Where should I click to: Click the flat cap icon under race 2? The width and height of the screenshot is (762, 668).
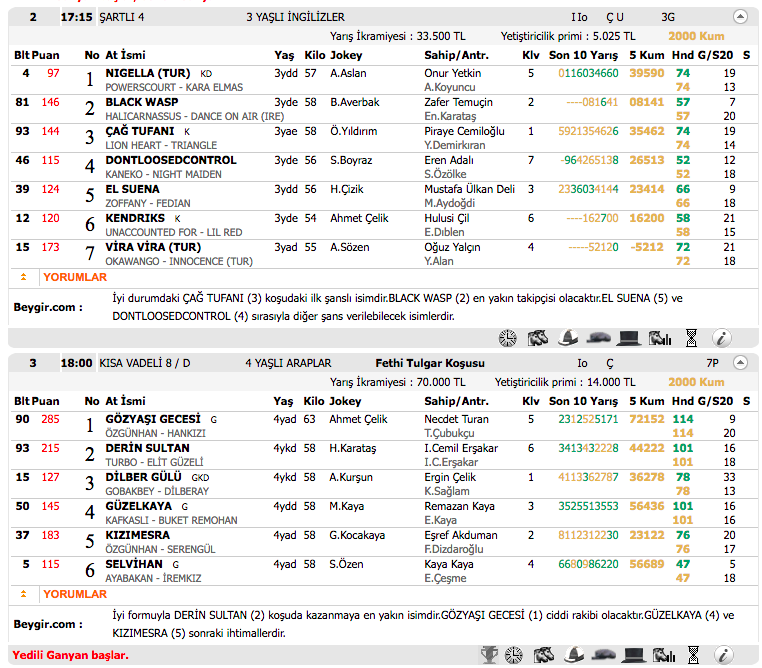(599, 338)
